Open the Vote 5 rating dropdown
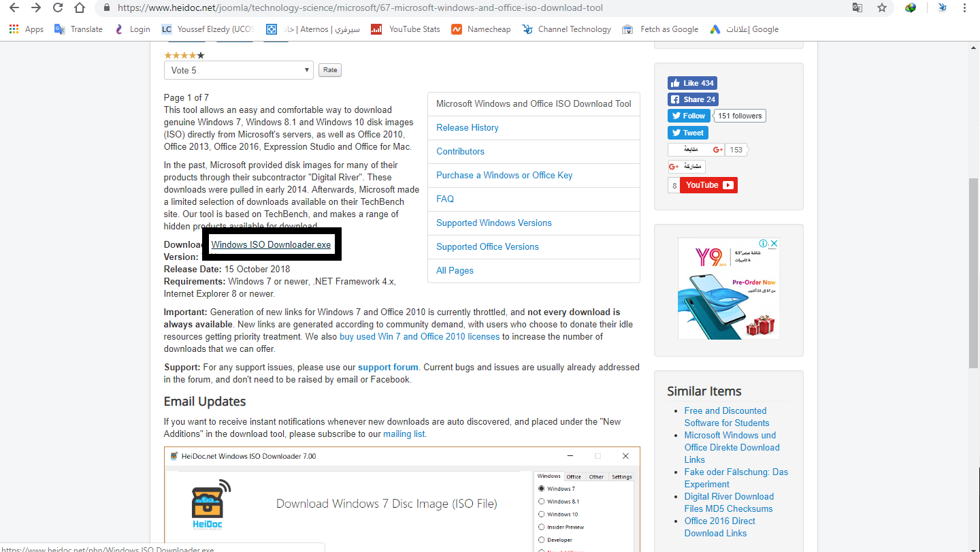This screenshot has width=980, height=552. 239,70
